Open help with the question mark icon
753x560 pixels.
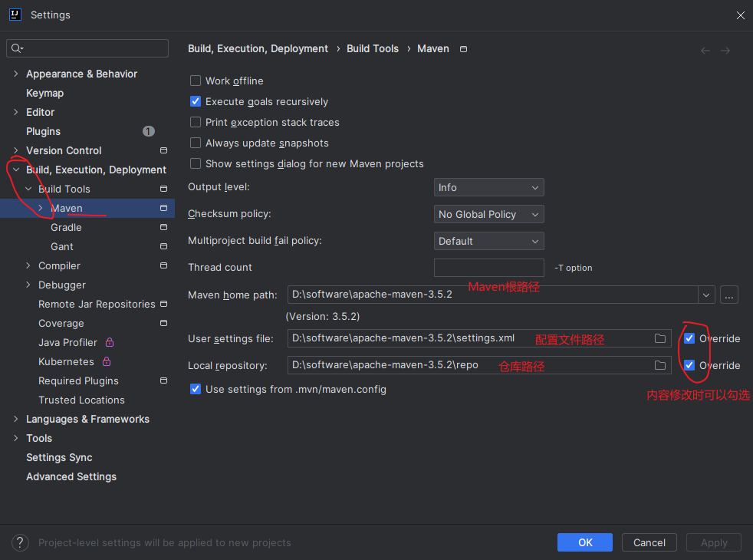tap(20, 542)
